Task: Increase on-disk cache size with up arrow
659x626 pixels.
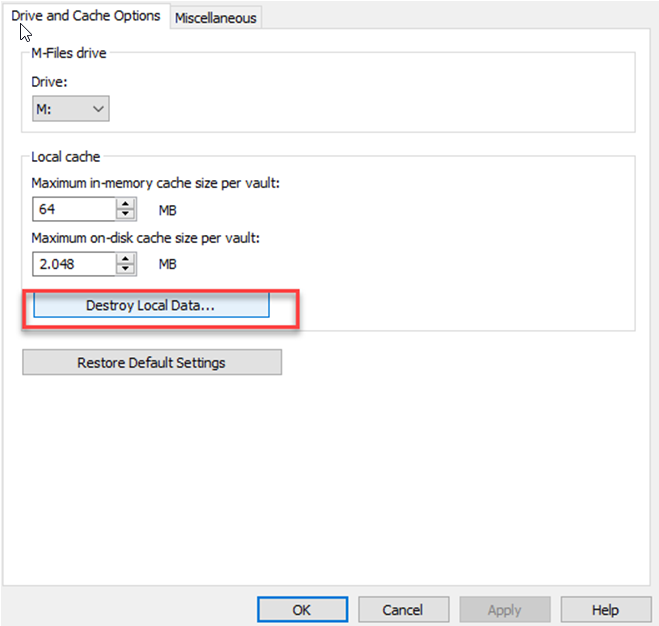Action: point(126,259)
